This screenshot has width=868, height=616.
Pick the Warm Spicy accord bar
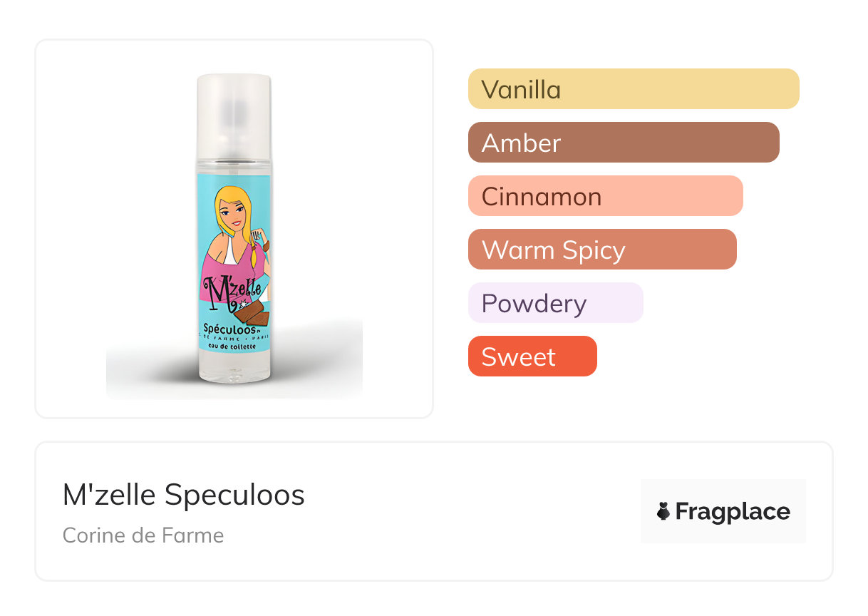tap(602, 250)
